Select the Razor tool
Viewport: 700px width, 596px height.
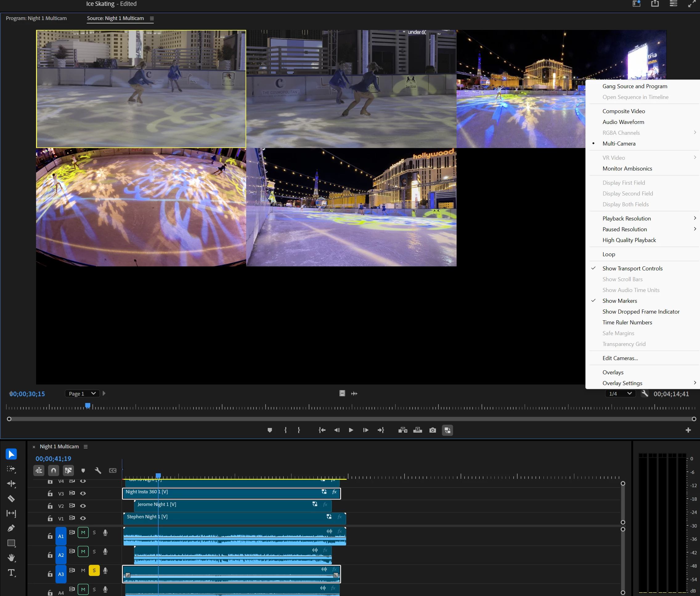(x=11, y=498)
